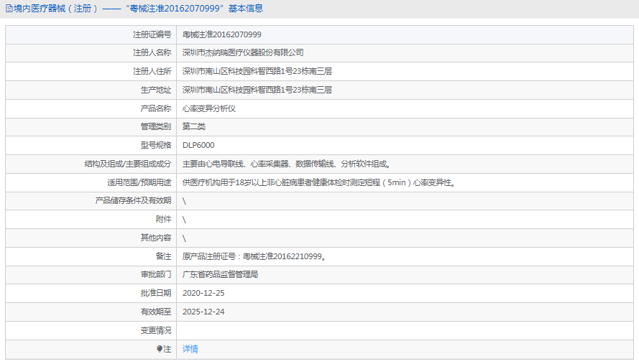Screen dimensions: 639x364
Task: Click the 管理类别 row label
Action: click(156, 126)
